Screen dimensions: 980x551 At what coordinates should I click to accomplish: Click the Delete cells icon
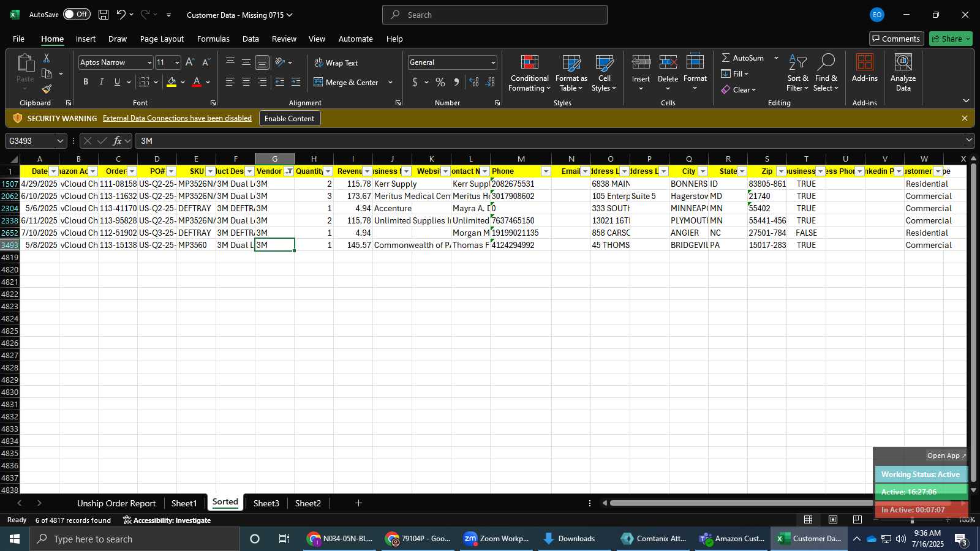(668, 62)
